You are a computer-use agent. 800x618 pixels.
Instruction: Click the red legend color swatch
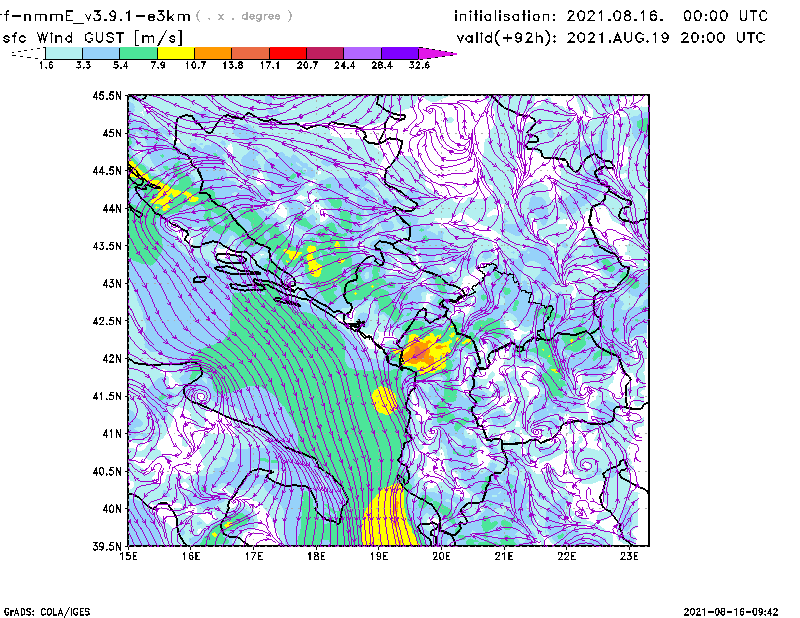[290, 53]
